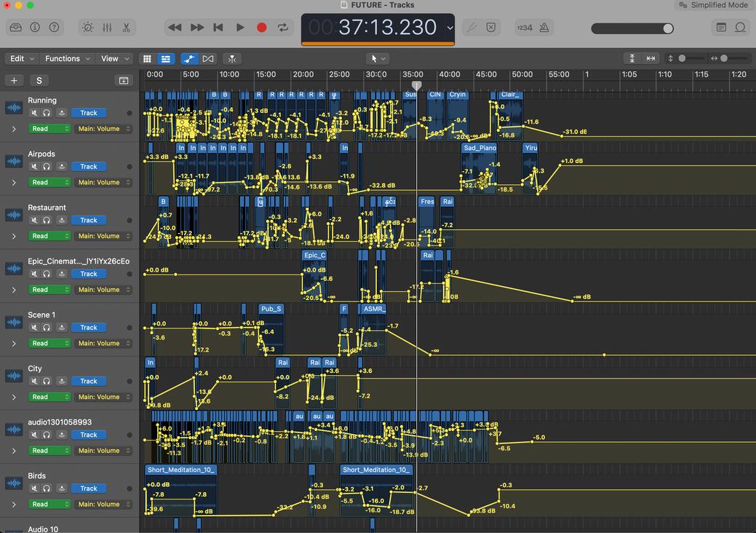The image size is (756, 533).
Task: Click the Tuner icon beside the display
Action: click(x=471, y=28)
